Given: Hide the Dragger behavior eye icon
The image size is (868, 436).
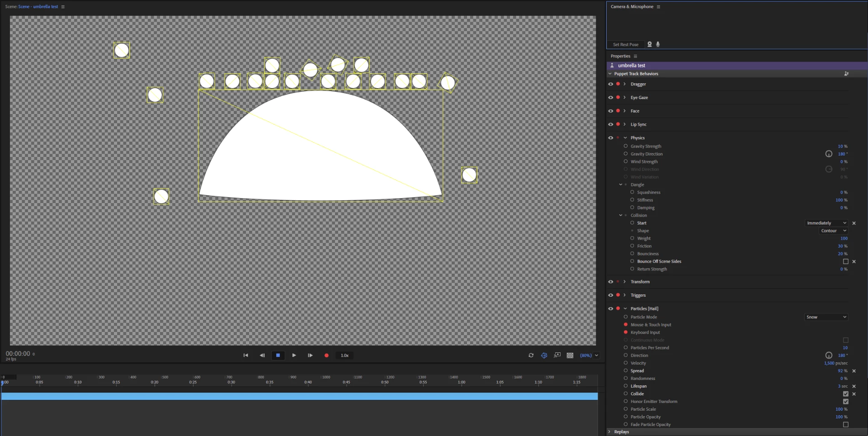Looking at the screenshot, I should (611, 84).
